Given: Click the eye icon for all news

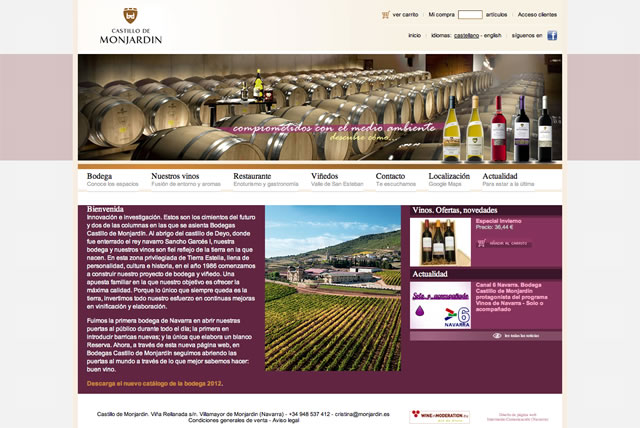Looking at the screenshot, I should tap(497, 336).
